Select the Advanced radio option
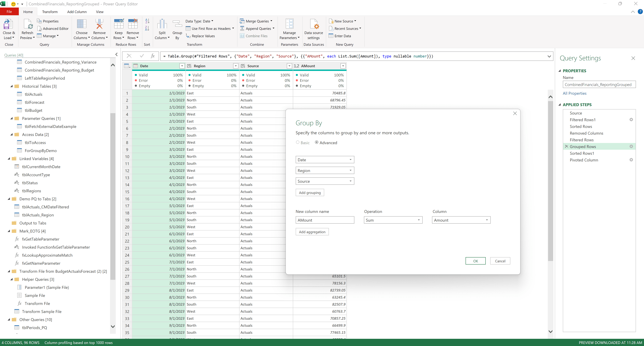 tap(316, 142)
